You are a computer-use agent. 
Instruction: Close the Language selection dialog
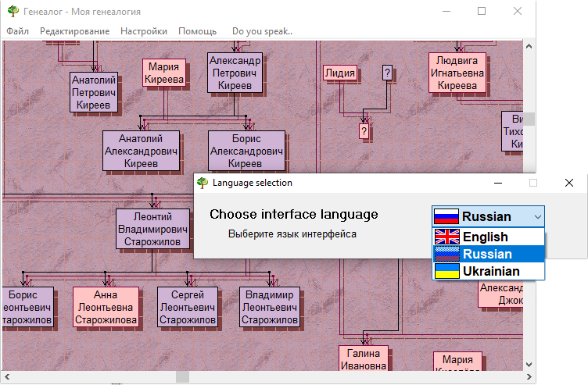(569, 183)
